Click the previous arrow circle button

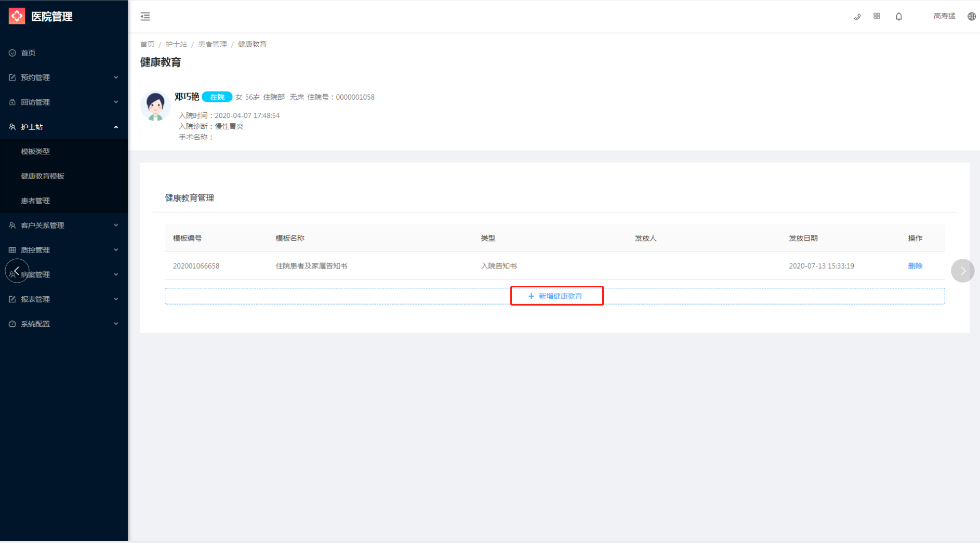pyautogui.click(x=17, y=271)
